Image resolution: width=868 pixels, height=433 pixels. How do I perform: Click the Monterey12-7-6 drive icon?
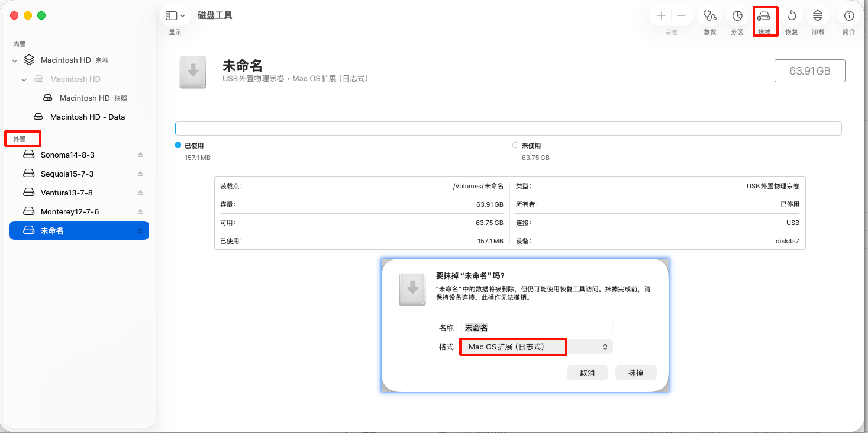click(29, 212)
